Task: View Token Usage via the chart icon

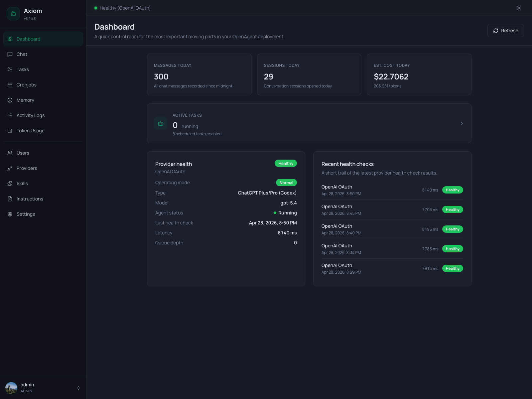Action: coord(10,131)
